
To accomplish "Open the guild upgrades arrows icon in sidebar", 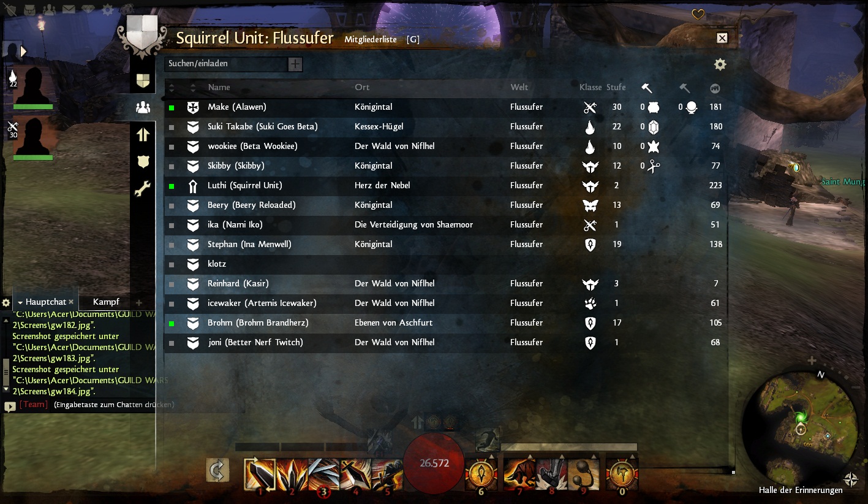I will tap(143, 134).
